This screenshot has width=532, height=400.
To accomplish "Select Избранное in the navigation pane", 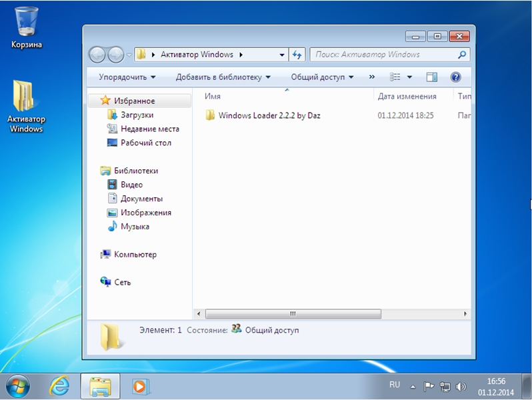I will pos(139,101).
